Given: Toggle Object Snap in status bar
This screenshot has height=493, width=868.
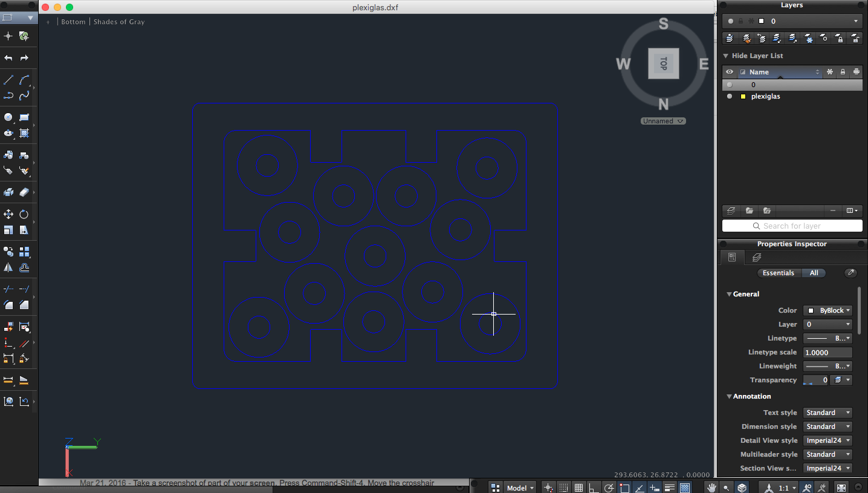Looking at the screenshot, I should 624,488.
